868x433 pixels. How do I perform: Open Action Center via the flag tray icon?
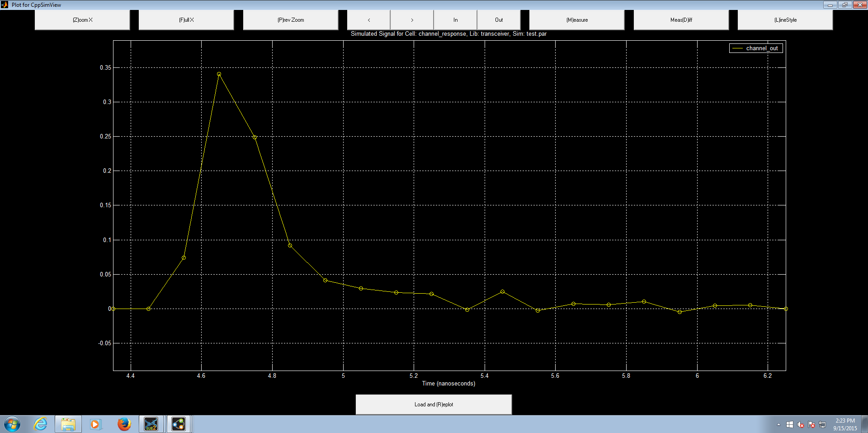point(811,424)
